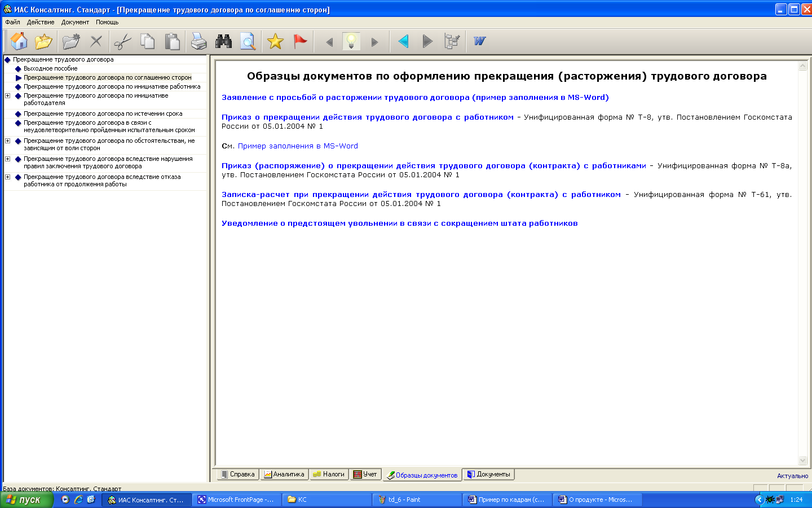Image resolution: width=812 pixels, height=508 pixels.
Task: Click Internet Explorer quick launch icon
Action: [78, 500]
